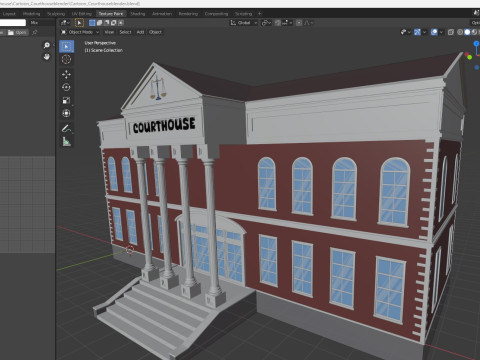Open the View menu in viewport header
480x360 pixels.
[x=109, y=32]
